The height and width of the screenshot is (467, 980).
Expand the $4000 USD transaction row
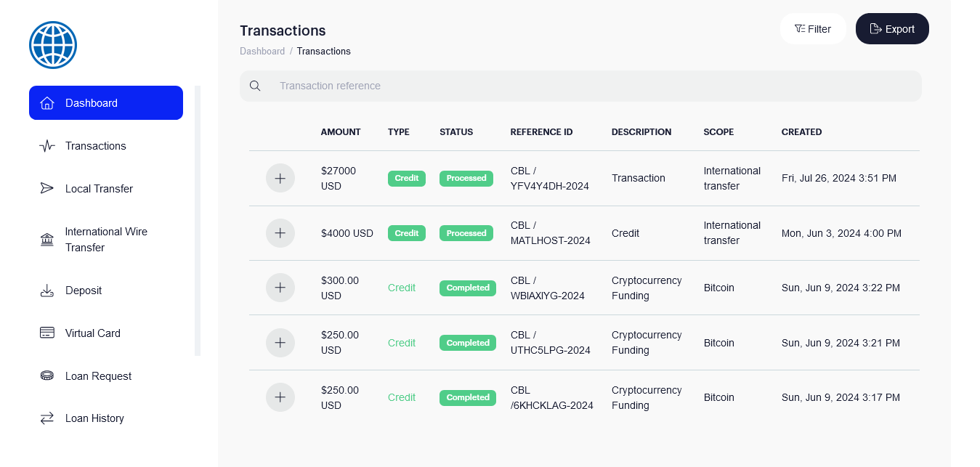tap(280, 233)
